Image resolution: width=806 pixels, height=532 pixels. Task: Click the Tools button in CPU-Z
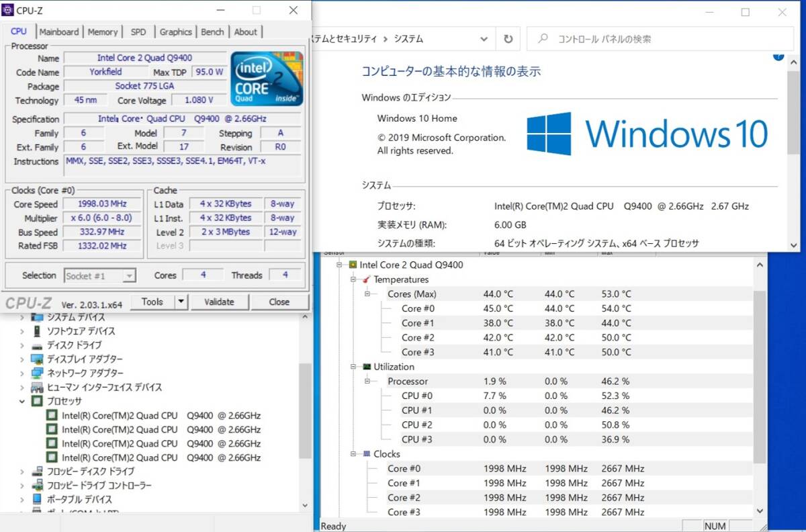tap(152, 302)
